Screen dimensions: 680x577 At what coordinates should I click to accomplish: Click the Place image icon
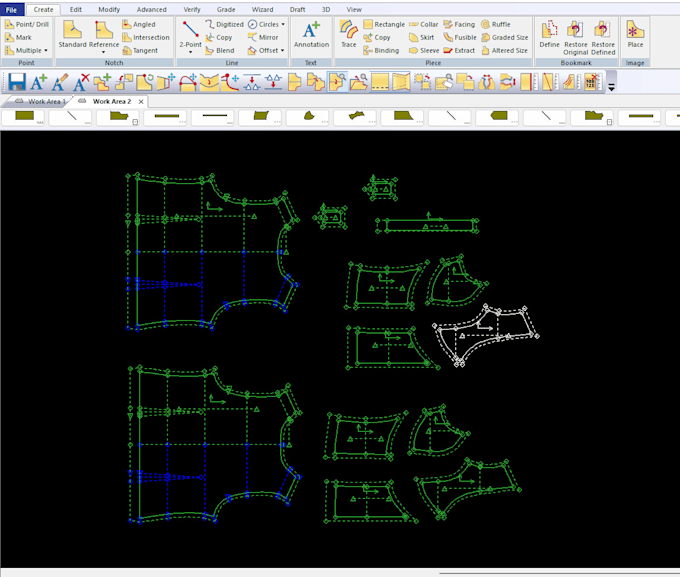point(635,34)
